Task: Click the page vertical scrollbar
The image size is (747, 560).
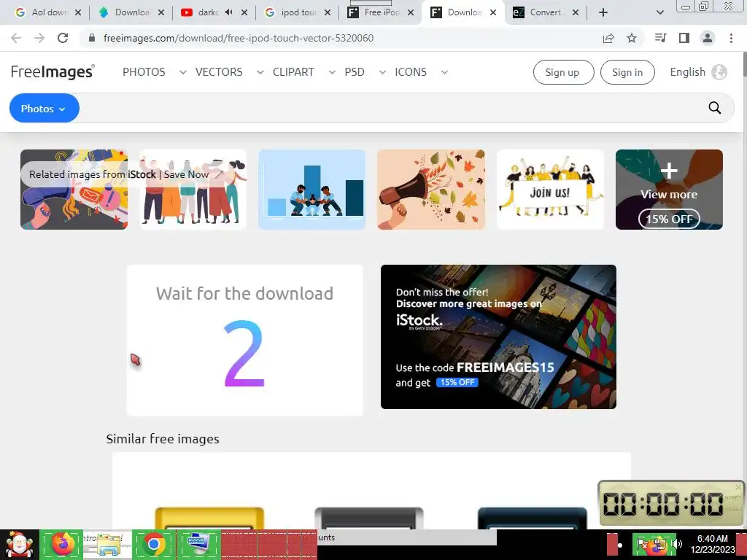Action: tap(745, 64)
